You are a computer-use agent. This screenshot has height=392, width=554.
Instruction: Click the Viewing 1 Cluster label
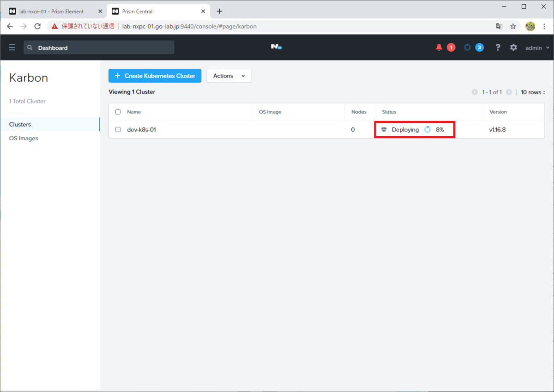[132, 92]
